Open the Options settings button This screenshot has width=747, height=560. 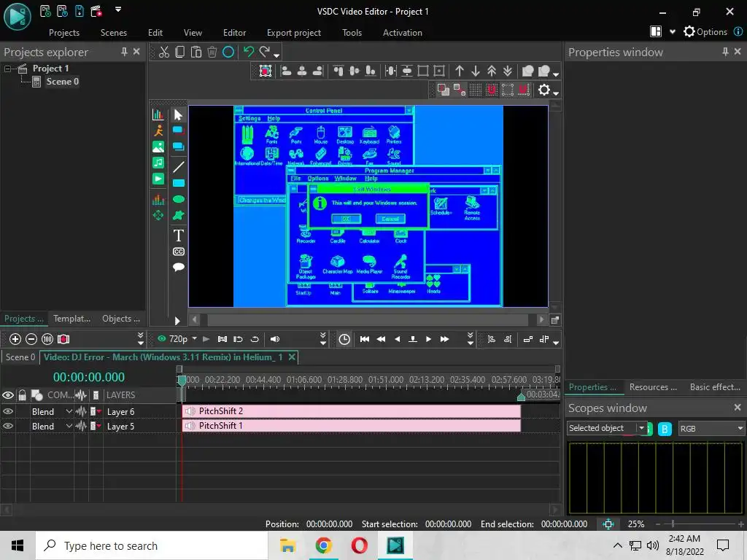[x=705, y=32]
